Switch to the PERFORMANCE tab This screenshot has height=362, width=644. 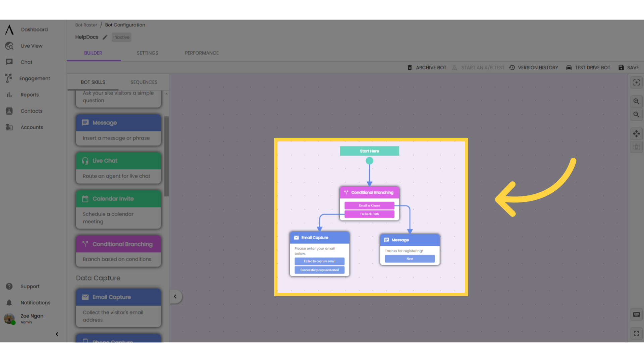[202, 53]
